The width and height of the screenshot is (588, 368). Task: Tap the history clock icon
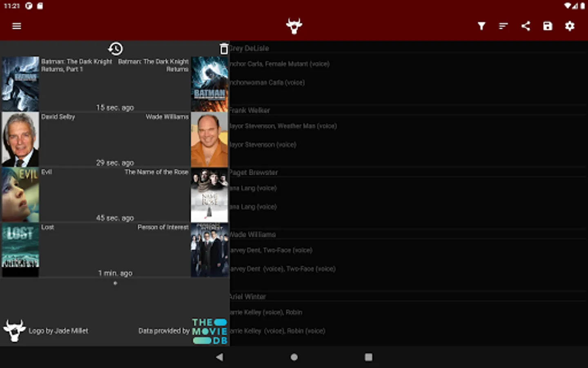point(115,49)
